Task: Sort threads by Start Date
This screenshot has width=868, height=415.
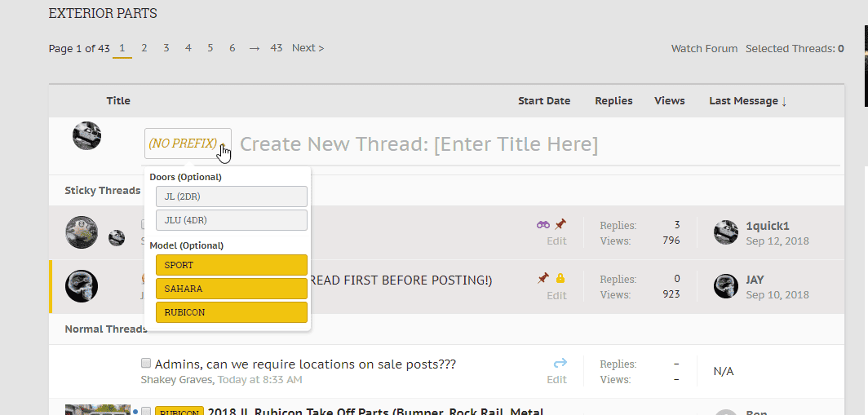Action: pos(544,101)
